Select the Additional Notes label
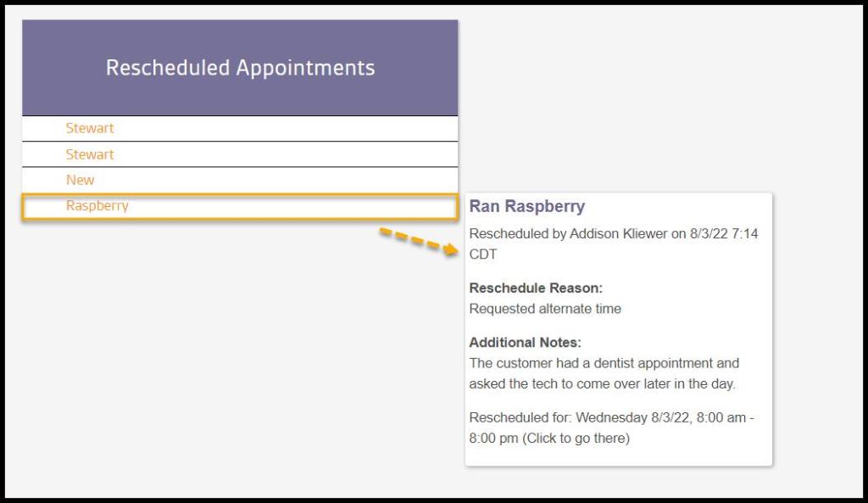 [525, 343]
